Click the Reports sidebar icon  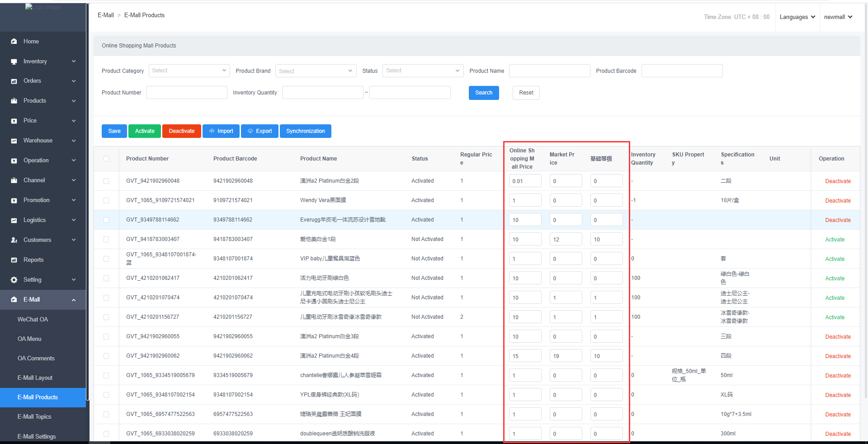tap(14, 260)
